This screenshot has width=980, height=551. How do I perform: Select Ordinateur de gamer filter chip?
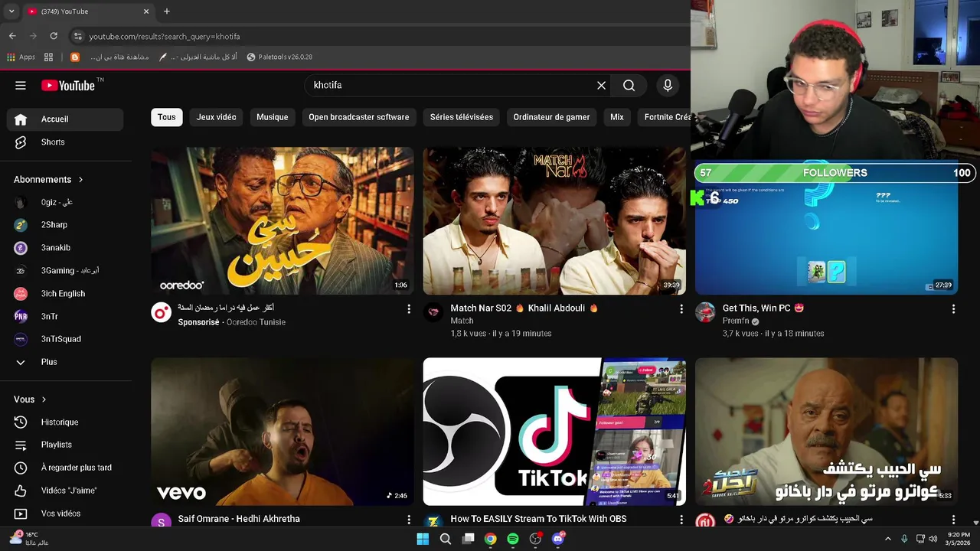click(551, 117)
